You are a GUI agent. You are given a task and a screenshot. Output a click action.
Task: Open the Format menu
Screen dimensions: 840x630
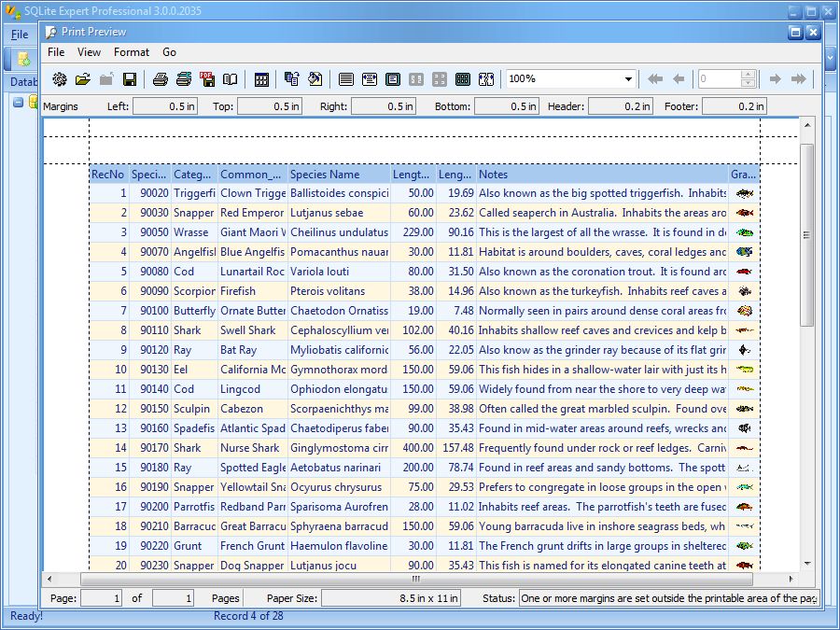click(131, 52)
